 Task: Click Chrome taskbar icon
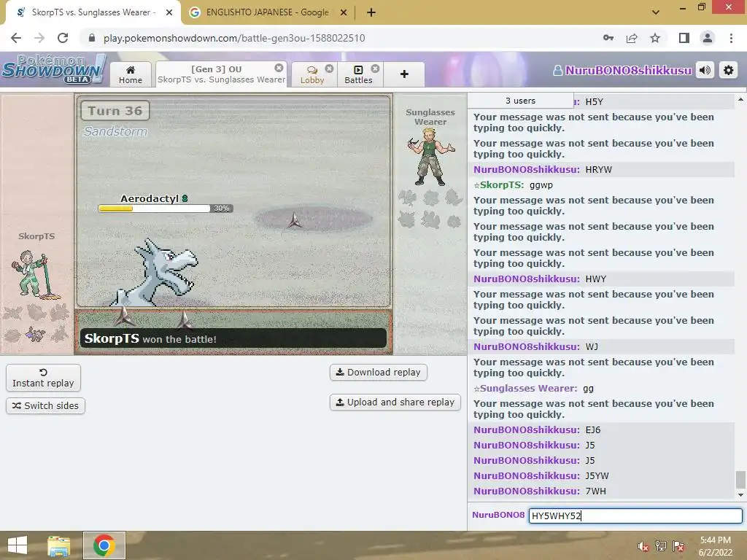tap(104, 545)
